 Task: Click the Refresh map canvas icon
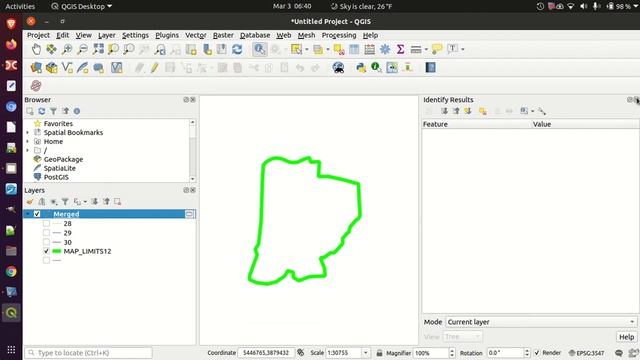click(237, 49)
